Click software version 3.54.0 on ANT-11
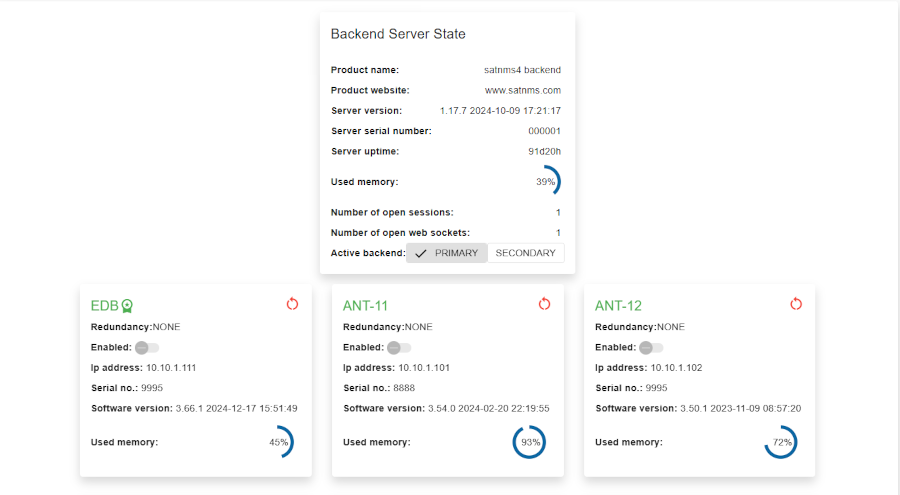 488,409
